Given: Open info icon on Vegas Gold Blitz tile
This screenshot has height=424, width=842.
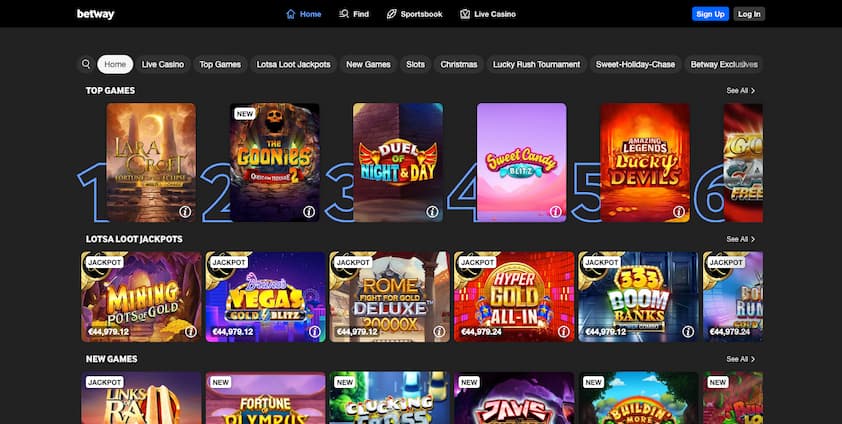Looking at the screenshot, I should [x=315, y=332].
